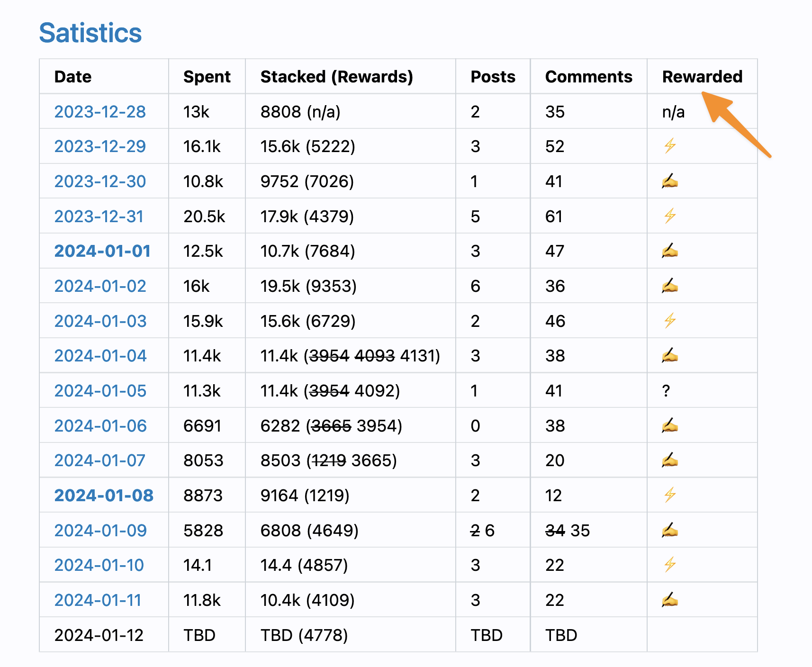This screenshot has height=667, width=812.
Task: Open the 2024-01-05 date link
Action: [100, 391]
